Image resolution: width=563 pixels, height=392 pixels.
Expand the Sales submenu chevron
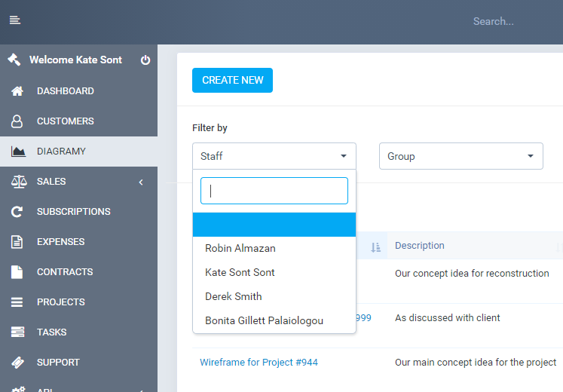tap(141, 182)
